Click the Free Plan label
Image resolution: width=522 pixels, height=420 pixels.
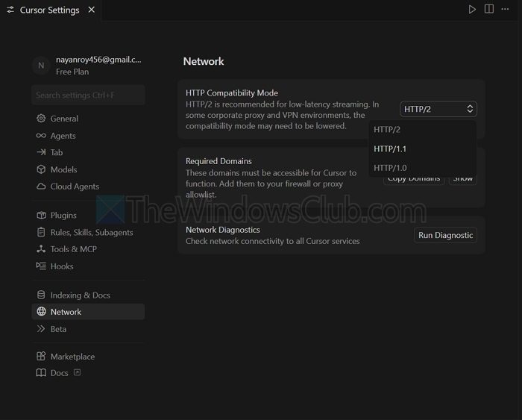coord(72,72)
